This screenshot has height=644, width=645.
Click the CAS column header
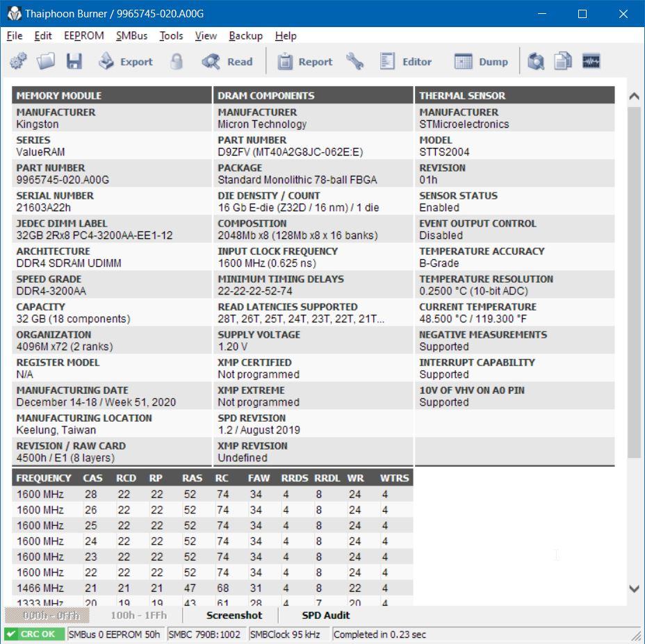pos(92,478)
